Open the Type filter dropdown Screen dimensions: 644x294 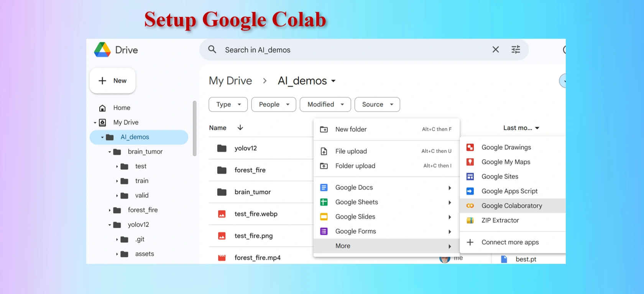(x=228, y=105)
